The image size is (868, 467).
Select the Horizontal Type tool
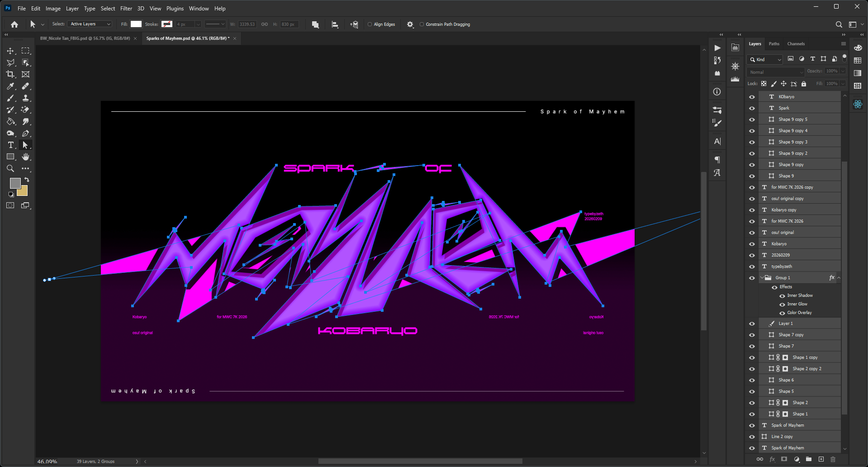click(x=10, y=145)
